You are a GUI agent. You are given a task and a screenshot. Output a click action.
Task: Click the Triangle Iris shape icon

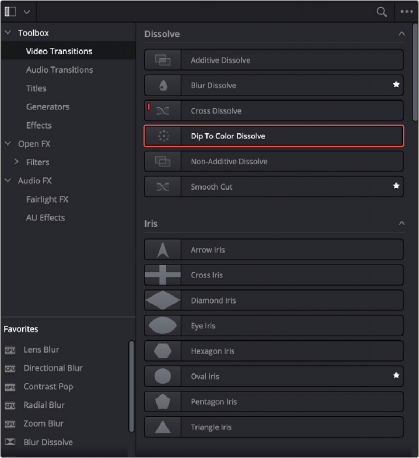tap(163, 427)
